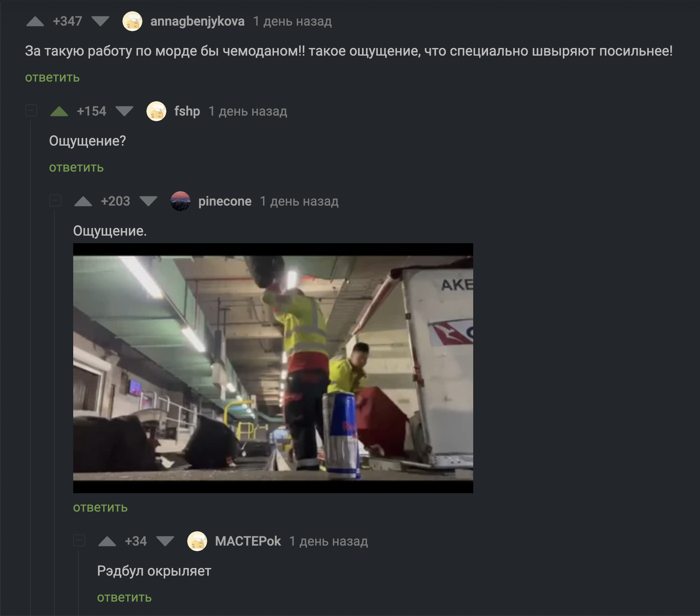The image size is (700, 616).
Task: Open MACTEPok username link
Action: pos(248,541)
